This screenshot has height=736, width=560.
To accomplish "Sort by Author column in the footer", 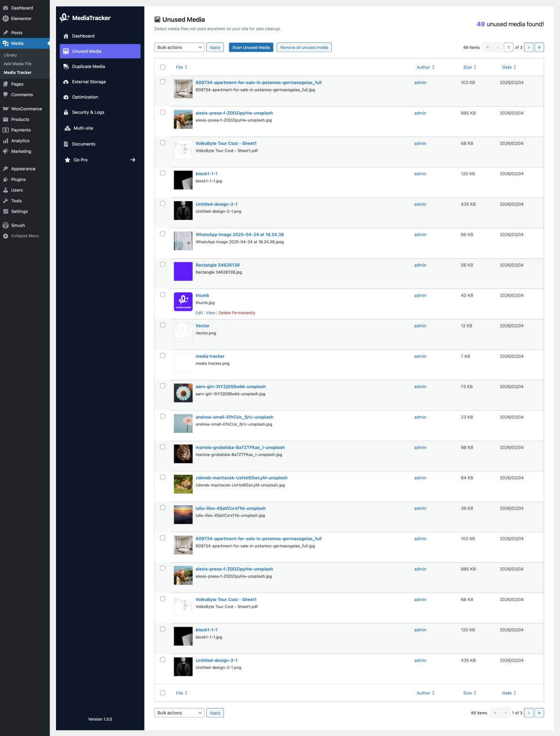I will pos(426,693).
